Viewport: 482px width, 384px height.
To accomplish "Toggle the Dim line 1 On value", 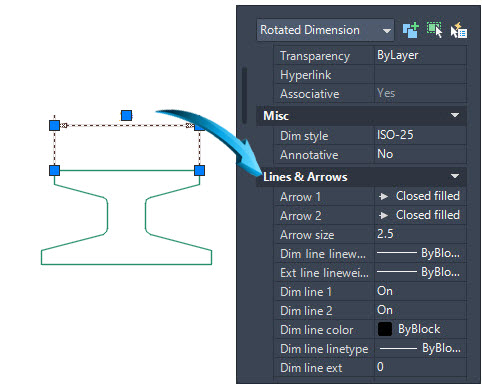I will click(x=420, y=291).
